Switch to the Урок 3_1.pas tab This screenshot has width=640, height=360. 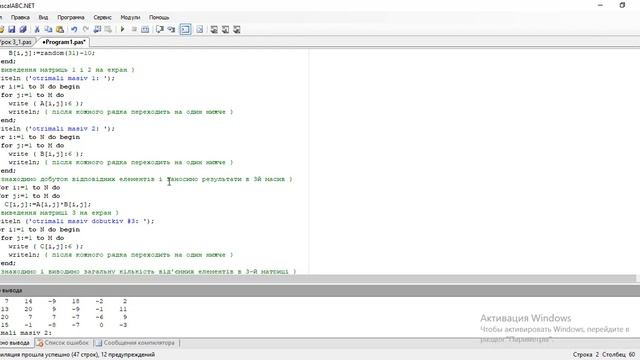click(16, 42)
